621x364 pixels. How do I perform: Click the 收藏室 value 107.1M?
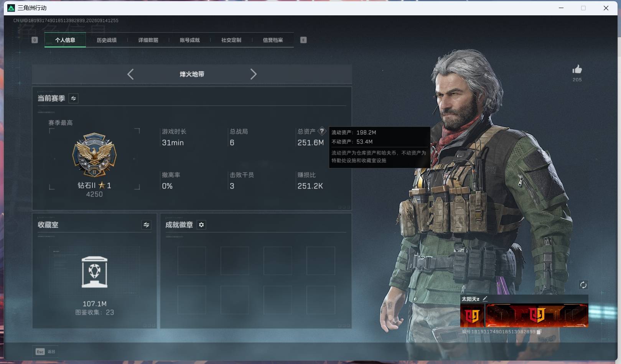click(x=94, y=304)
